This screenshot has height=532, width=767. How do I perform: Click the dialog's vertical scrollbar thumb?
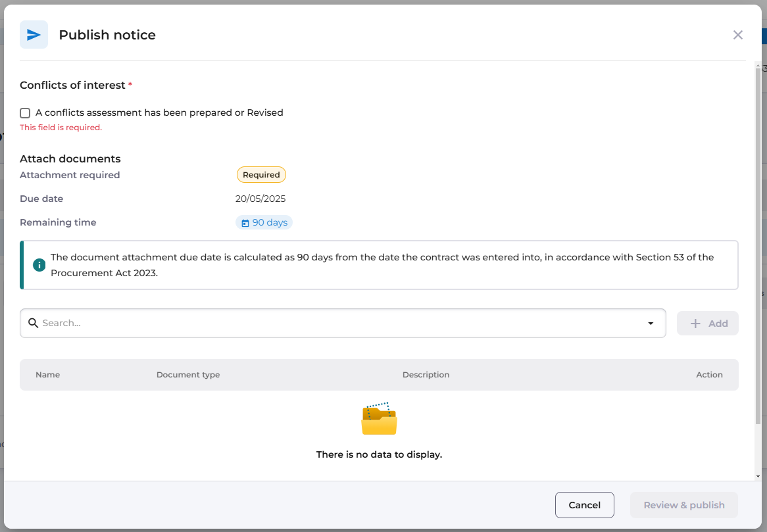[x=758, y=243]
